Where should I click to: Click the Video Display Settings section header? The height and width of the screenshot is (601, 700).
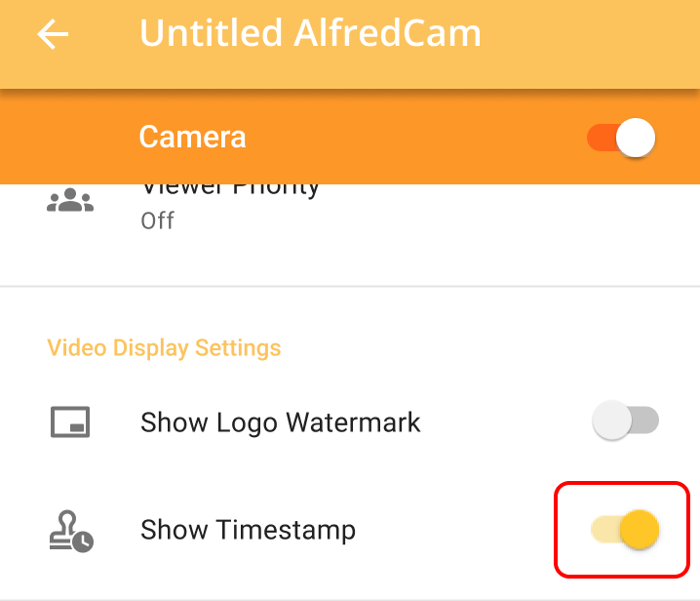pos(164,348)
